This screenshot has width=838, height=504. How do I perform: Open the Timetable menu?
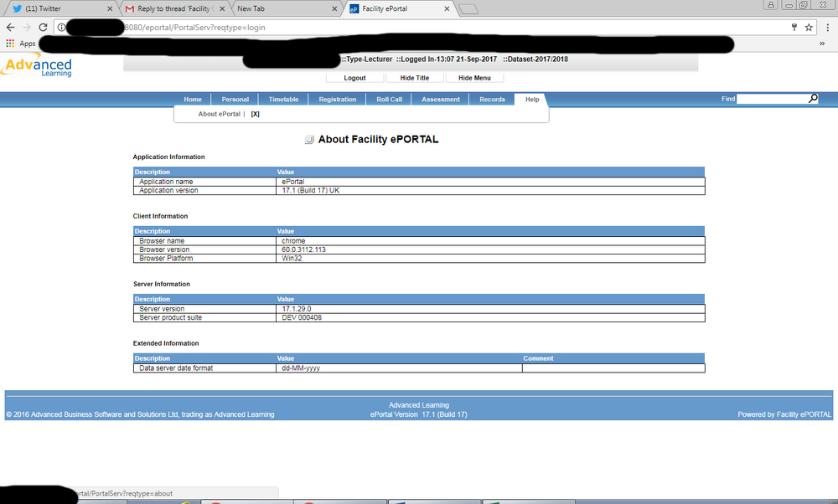click(x=284, y=100)
